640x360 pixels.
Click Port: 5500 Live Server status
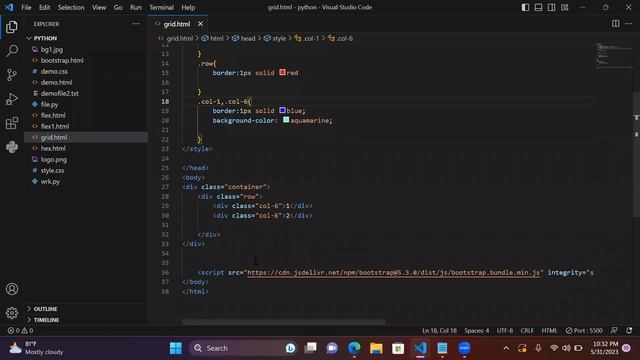click(584, 331)
